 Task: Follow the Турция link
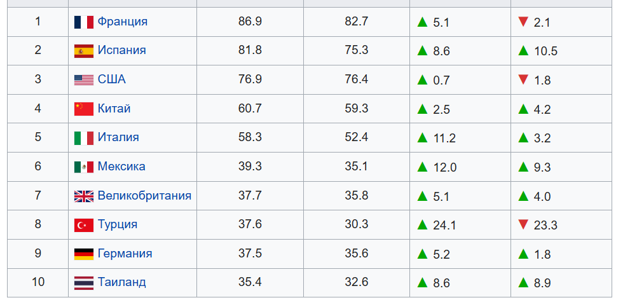tap(118, 224)
